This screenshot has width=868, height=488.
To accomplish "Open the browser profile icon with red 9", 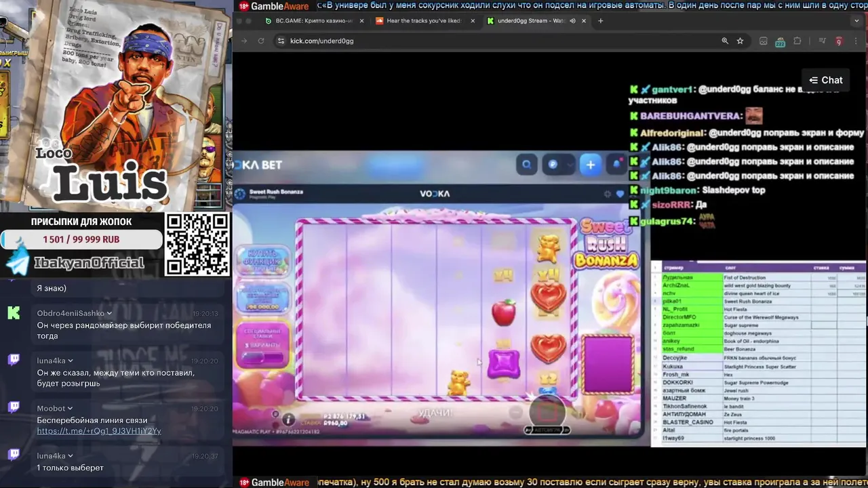I will [x=839, y=41].
